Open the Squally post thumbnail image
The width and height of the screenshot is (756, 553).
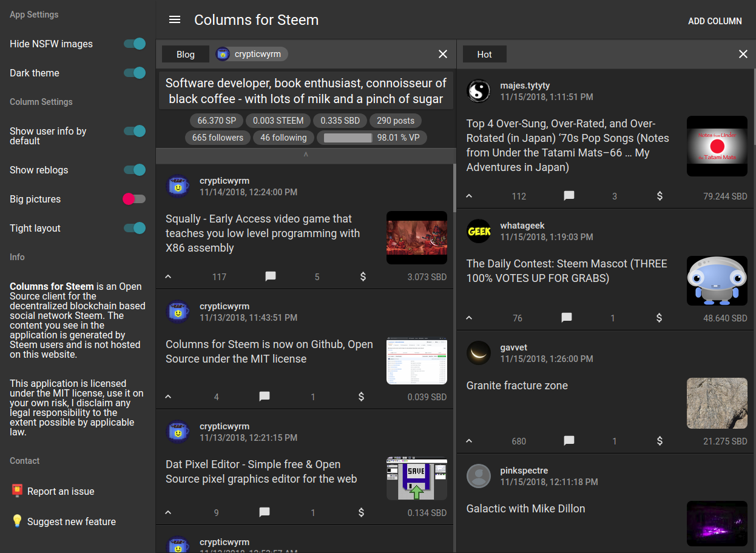[x=417, y=238]
